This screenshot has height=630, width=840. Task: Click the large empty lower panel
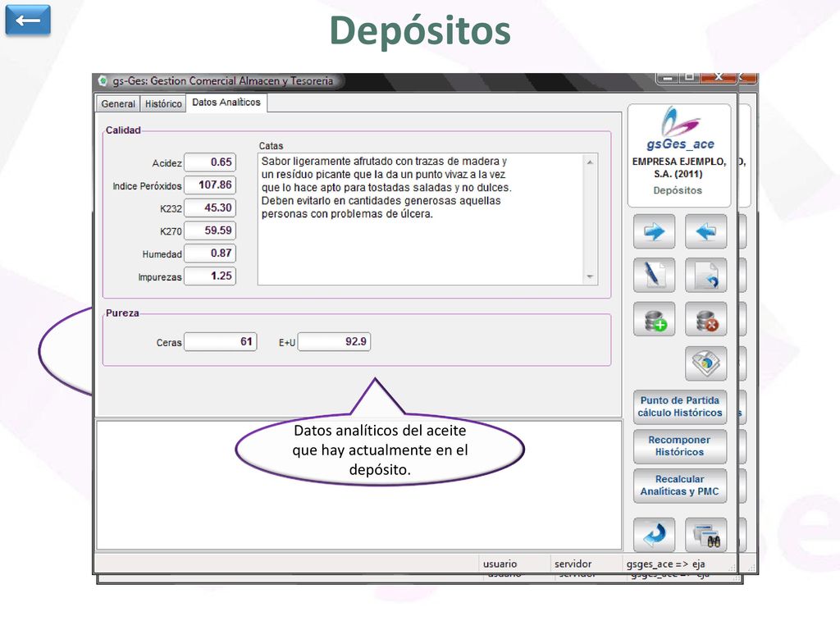coord(358,485)
